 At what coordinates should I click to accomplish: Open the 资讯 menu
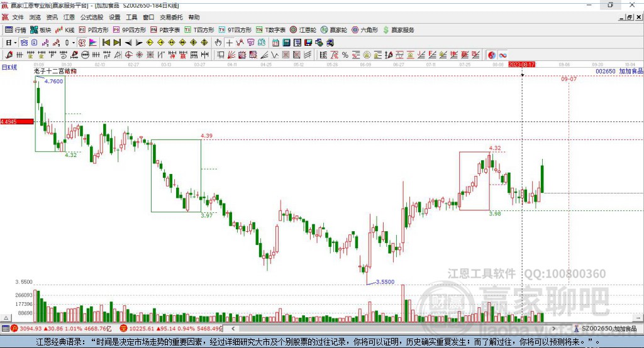click(52, 17)
